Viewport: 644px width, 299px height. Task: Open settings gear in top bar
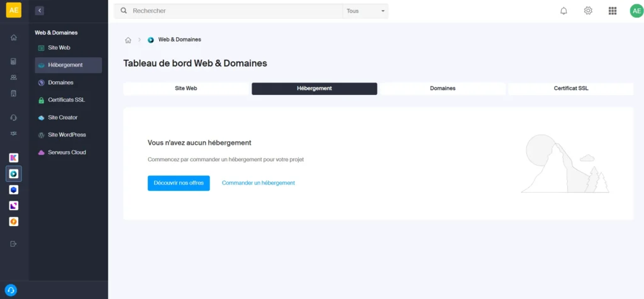click(588, 11)
